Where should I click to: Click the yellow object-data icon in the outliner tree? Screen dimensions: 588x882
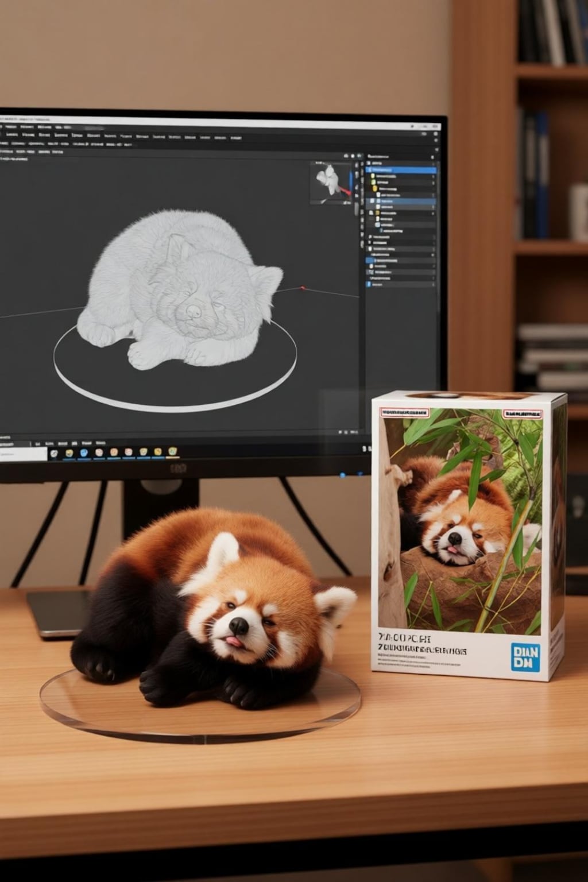pos(375,188)
